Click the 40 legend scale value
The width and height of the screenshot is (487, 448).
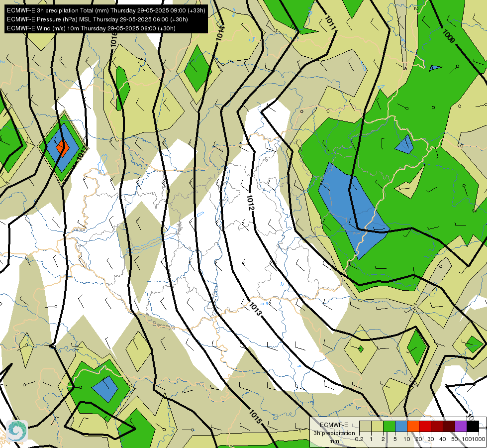443,439
